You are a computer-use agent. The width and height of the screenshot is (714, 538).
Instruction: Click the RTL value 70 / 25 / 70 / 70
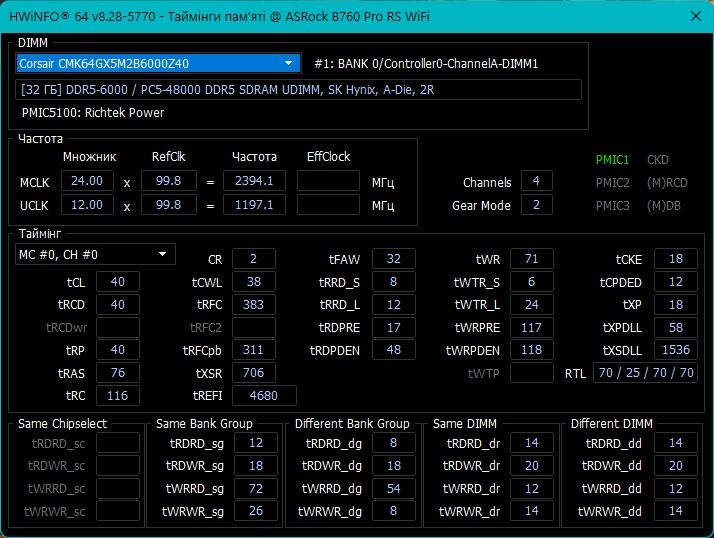(645, 373)
